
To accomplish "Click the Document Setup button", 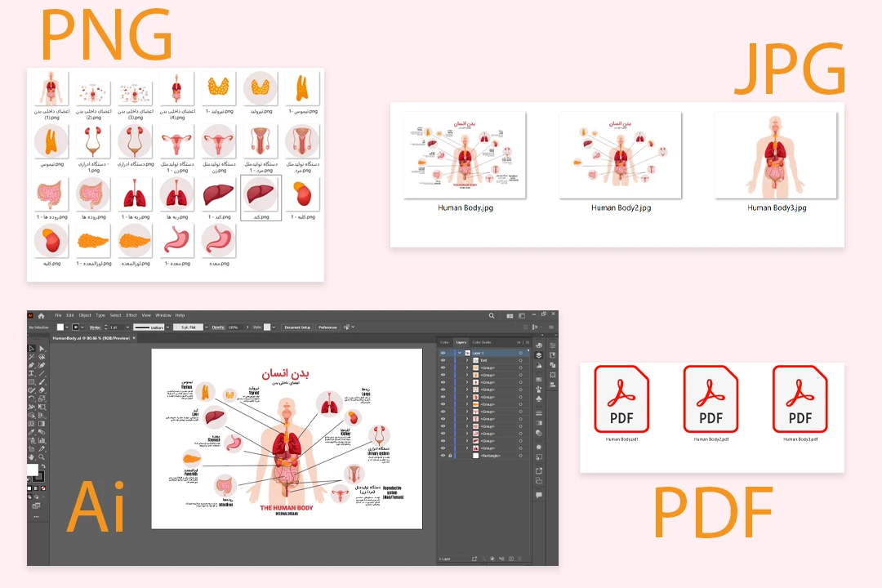I will click(x=297, y=327).
